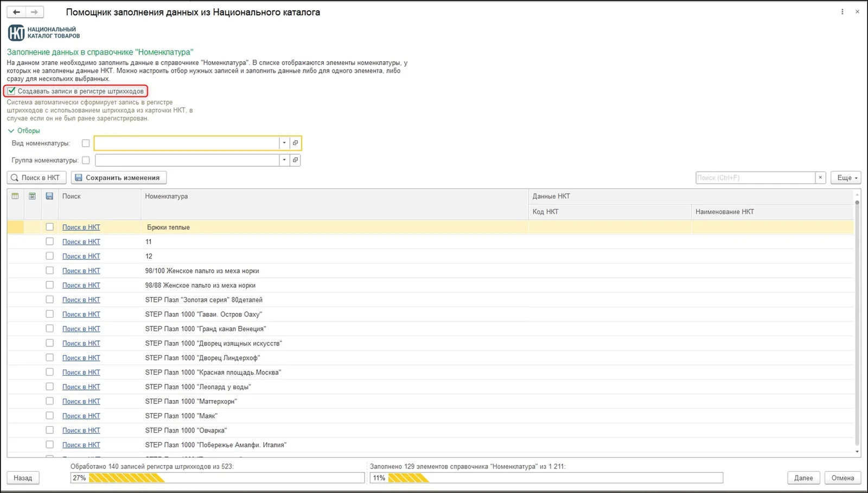Click the Наименование НКТ column header
This screenshot has width=868, height=493.
coord(772,212)
